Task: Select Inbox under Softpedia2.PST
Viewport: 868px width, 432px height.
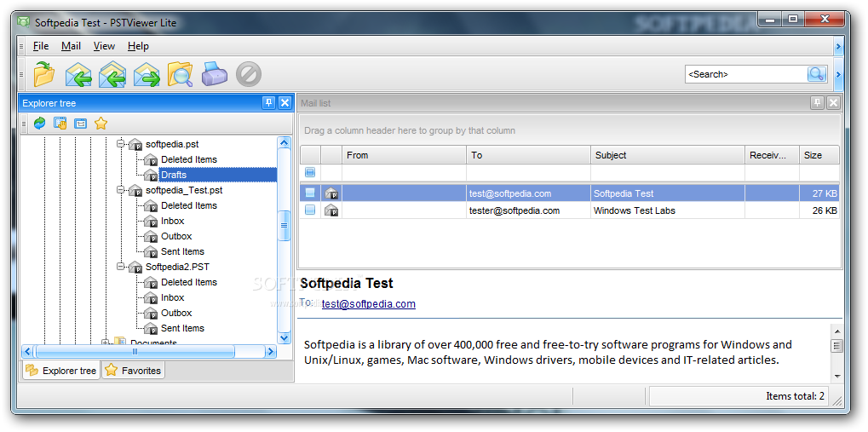Action: tap(173, 297)
